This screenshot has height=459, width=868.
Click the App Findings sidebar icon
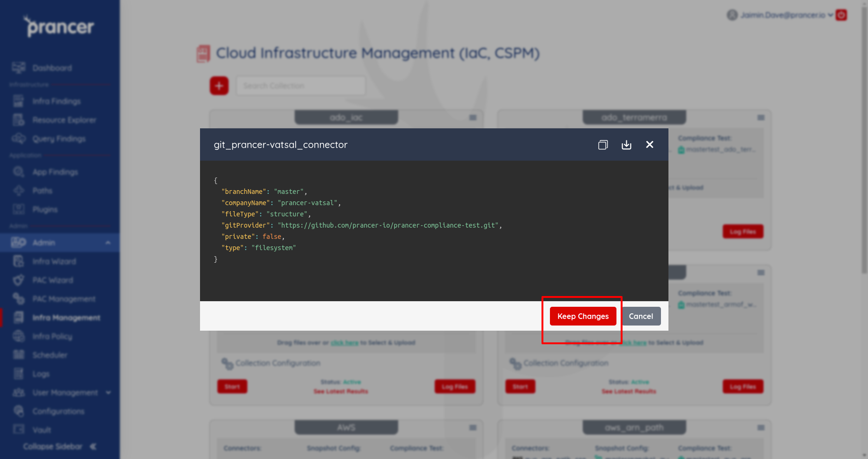click(x=19, y=172)
